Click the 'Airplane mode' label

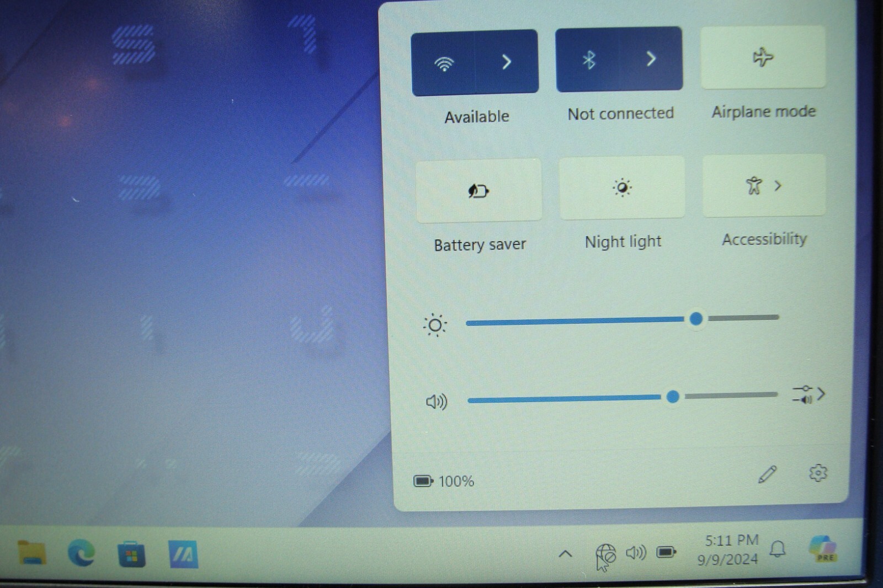click(764, 111)
